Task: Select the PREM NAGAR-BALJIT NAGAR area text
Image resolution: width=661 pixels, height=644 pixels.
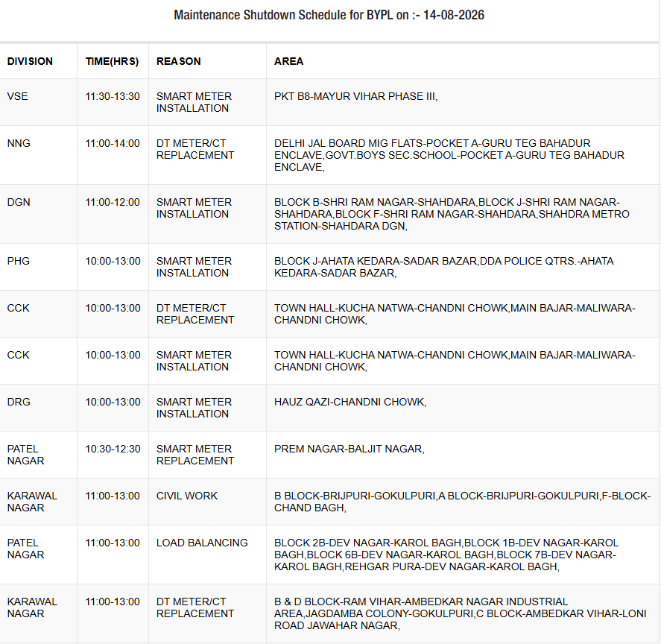Action: (350, 449)
